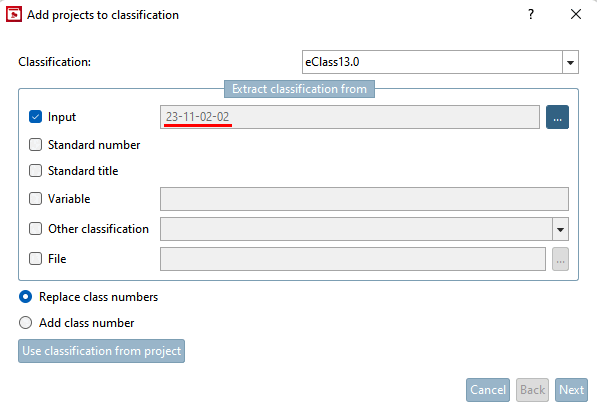Screen dimensions: 597x409
Task: Click Use classification from project button
Action: (x=101, y=351)
